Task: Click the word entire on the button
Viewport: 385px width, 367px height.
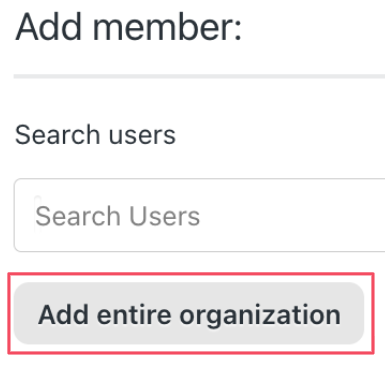Action: pyautogui.click(x=134, y=314)
